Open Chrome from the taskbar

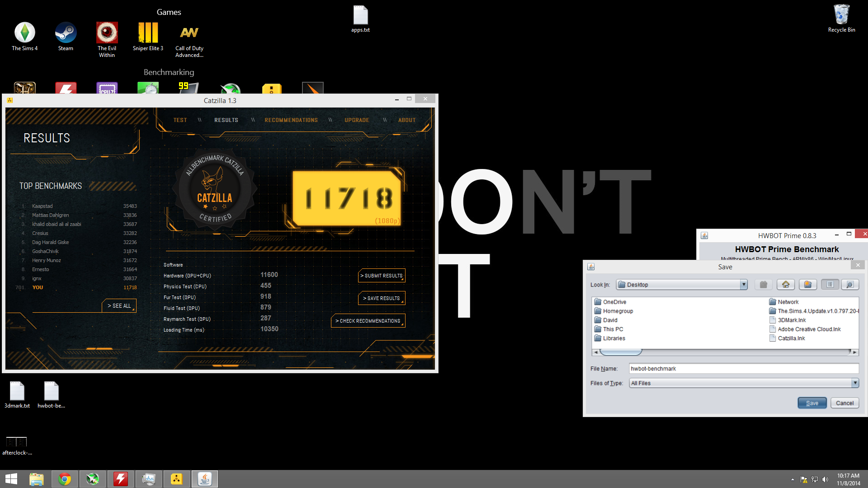[x=65, y=479]
